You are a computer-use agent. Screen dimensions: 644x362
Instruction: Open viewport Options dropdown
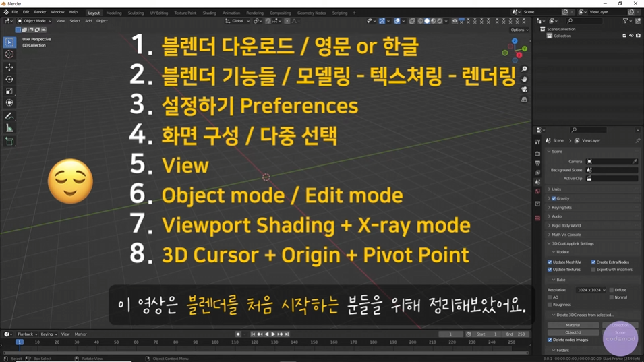click(519, 30)
